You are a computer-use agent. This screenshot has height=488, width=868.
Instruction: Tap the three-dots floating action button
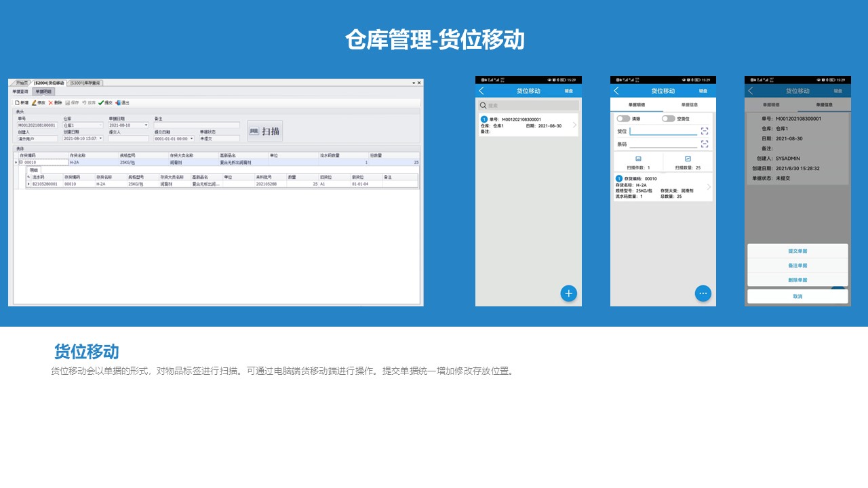pos(703,293)
